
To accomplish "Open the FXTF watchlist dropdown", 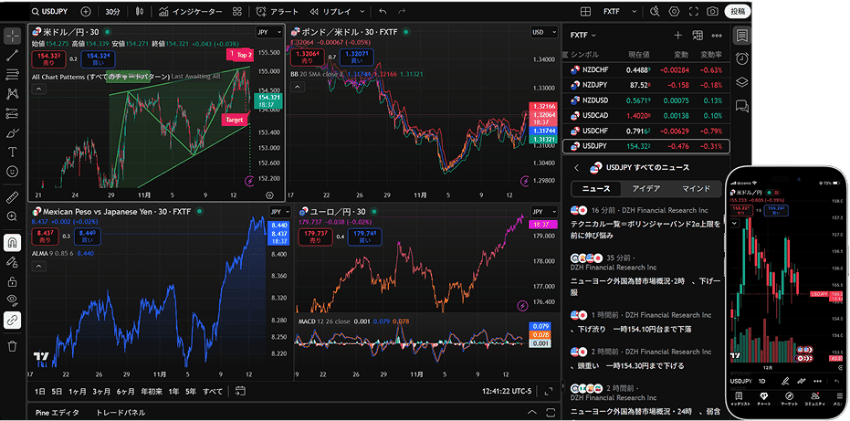I will [x=583, y=35].
